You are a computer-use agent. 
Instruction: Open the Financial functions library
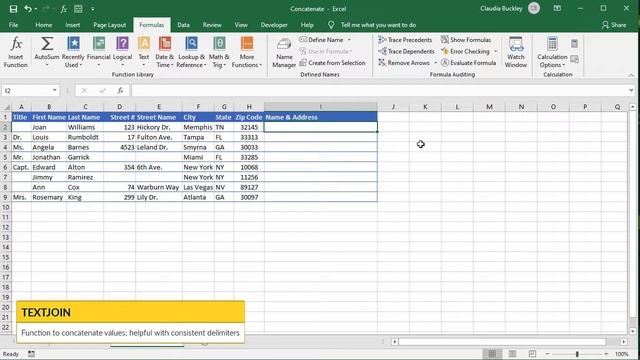point(98,52)
